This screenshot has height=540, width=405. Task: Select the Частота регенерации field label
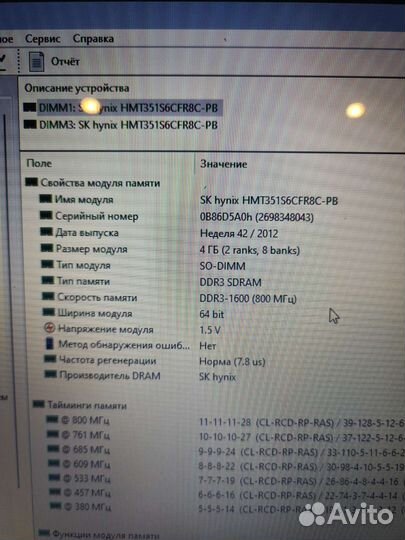point(107,361)
